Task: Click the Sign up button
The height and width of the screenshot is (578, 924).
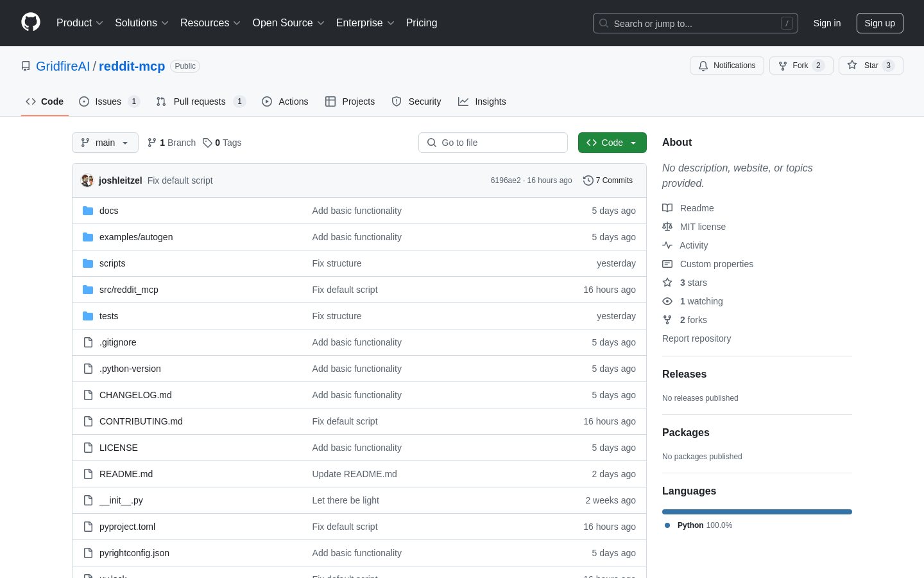Action: point(880,23)
